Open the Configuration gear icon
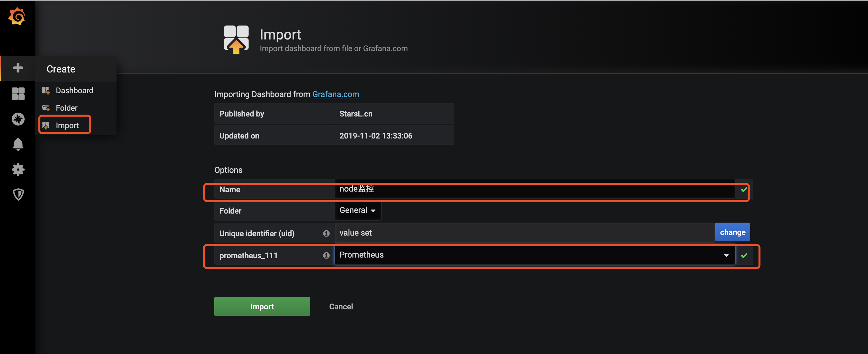868x354 pixels. pyautogui.click(x=18, y=170)
